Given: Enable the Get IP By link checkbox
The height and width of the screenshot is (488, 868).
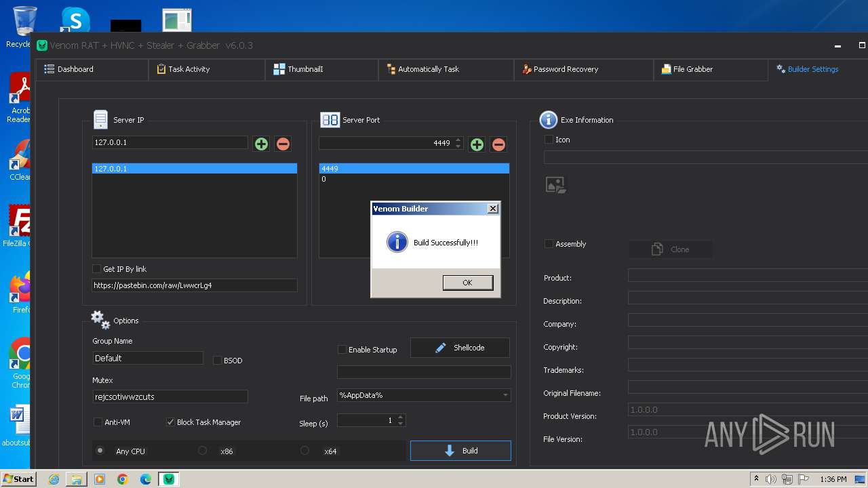Looking at the screenshot, I should pos(97,269).
